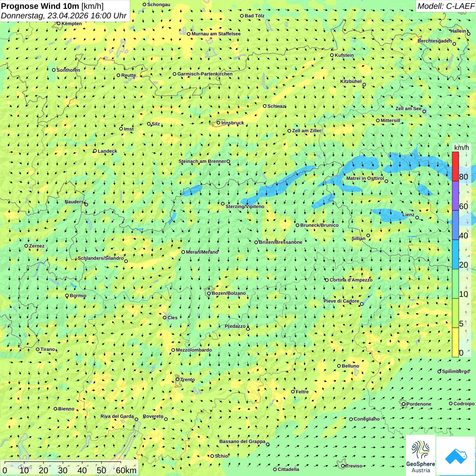Click the 'Imst' label
Image resolution: width=476 pixels, height=476 pixels.
click(x=129, y=129)
